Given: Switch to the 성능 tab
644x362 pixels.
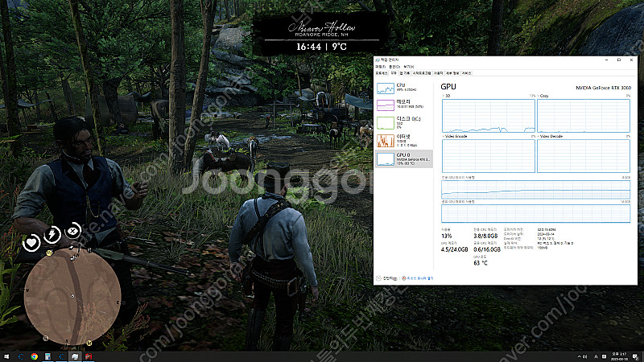Looking at the screenshot, I should click(x=394, y=73).
